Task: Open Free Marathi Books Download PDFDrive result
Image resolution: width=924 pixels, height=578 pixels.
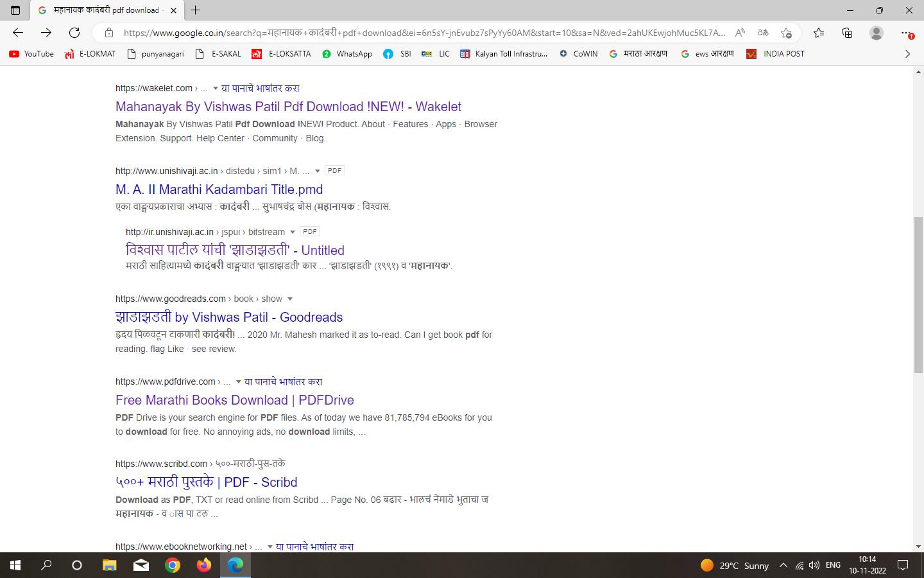Action: pos(234,400)
